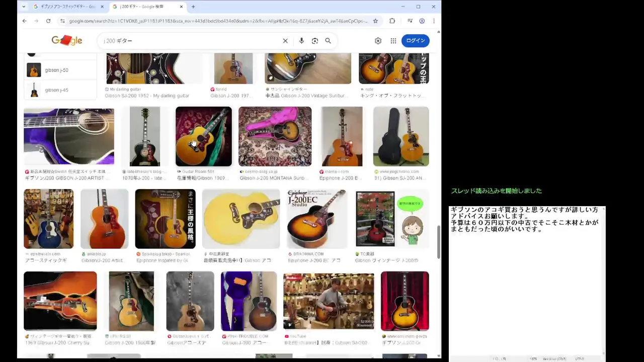
Task: Bookmark this page with the star icon
Action: [375, 21]
